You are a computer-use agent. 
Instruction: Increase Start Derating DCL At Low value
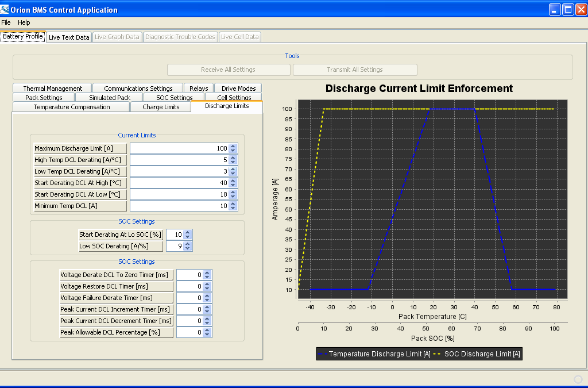coord(233,192)
